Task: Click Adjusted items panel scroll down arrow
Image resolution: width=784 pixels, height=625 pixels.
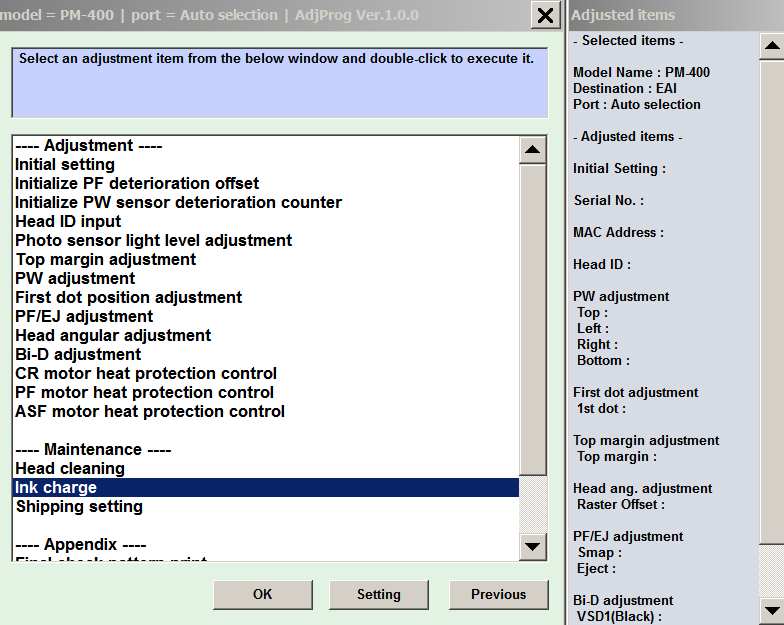Action: [x=772, y=610]
